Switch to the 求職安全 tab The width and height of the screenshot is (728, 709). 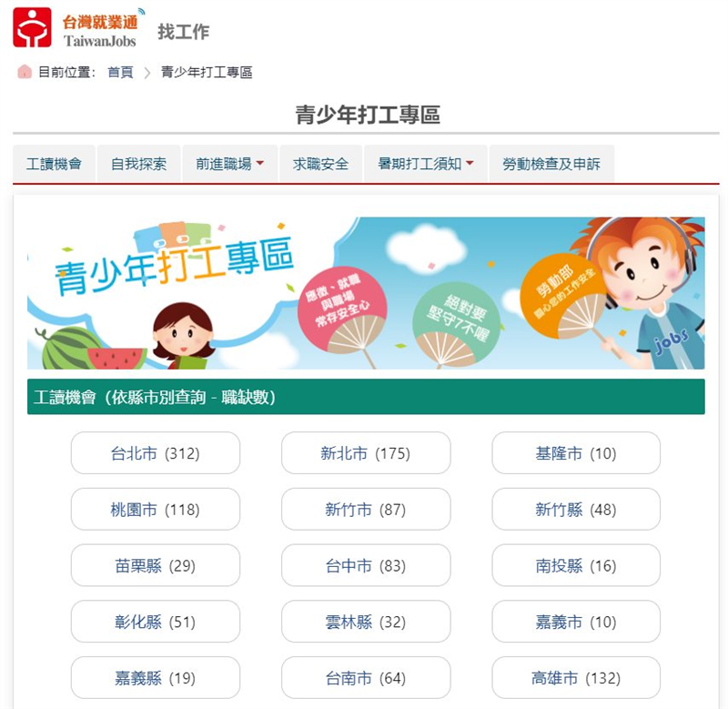(x=321, y=164)
